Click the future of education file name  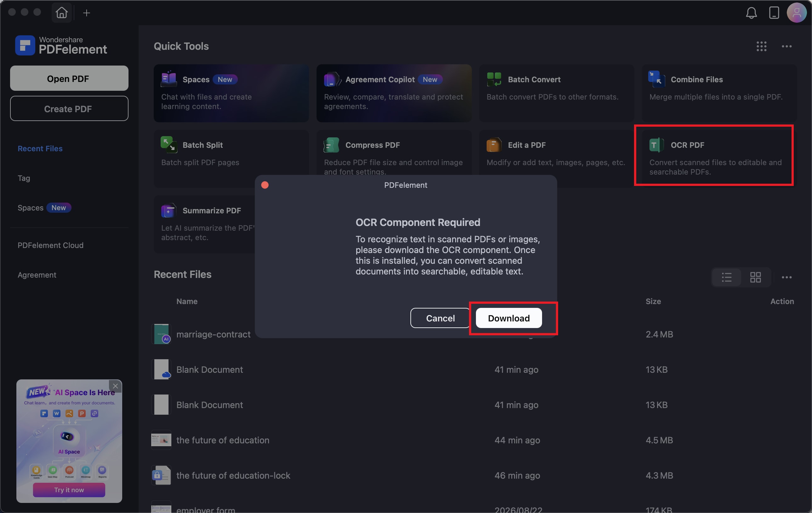tap(223, 440)
